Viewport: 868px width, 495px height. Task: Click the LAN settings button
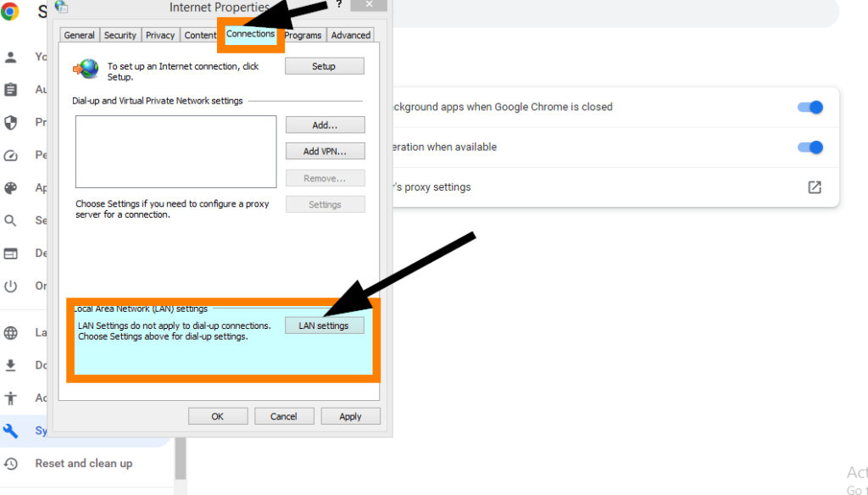(324, 325)
